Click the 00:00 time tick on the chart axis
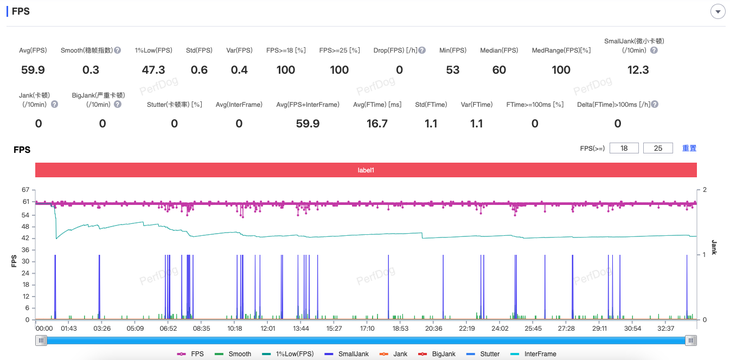730x360 pixels. click(x=45, y=328)
